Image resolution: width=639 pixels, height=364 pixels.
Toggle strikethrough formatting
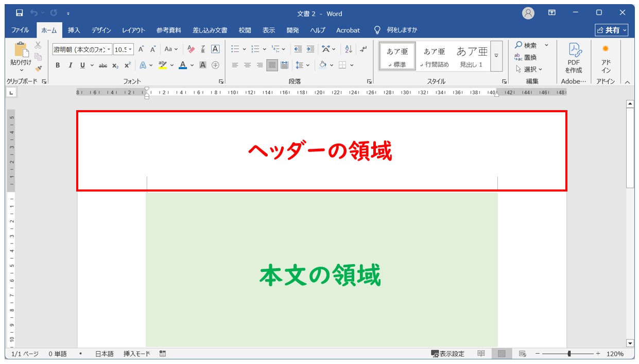pyautogui.click(x=103, y=65)
